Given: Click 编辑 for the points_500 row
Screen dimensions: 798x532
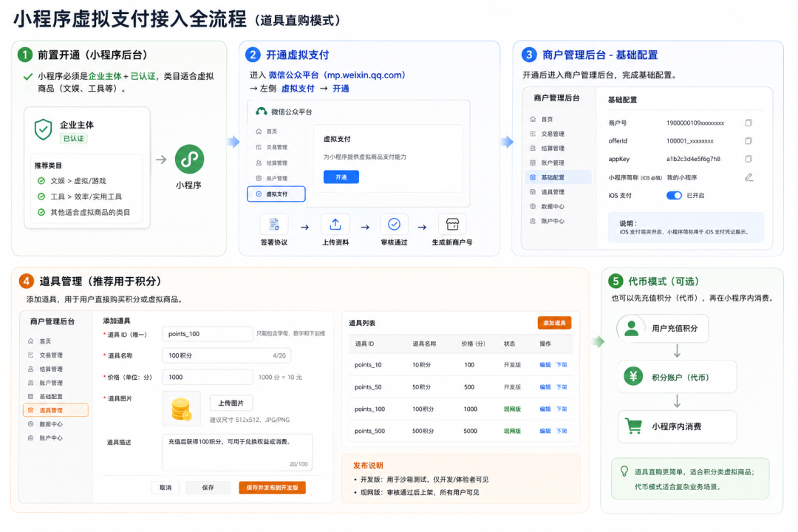Looking at the screenshot, I should (x=545, y=431).
